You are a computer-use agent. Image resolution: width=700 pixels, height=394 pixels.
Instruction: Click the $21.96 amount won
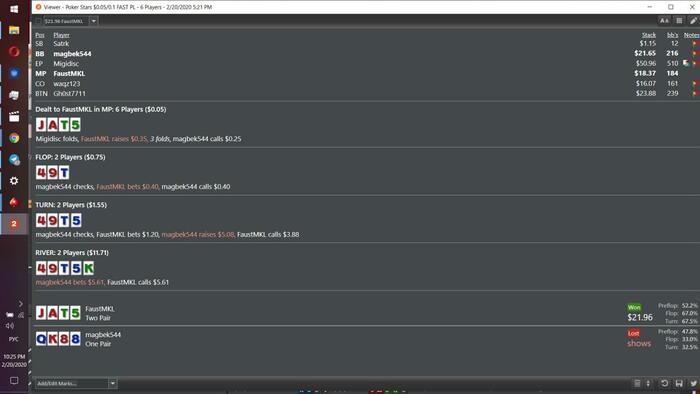[640, 317]
